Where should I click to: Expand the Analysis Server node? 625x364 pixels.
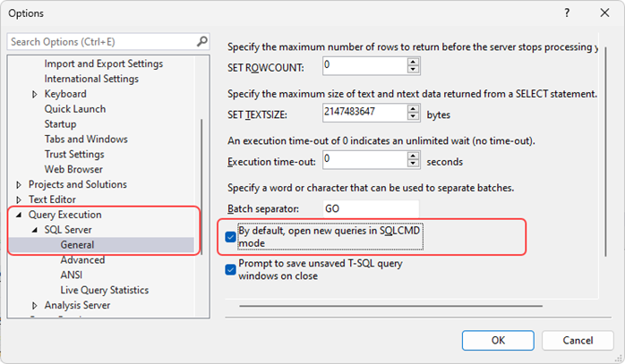pyautogui.click(x=35, y=306)
